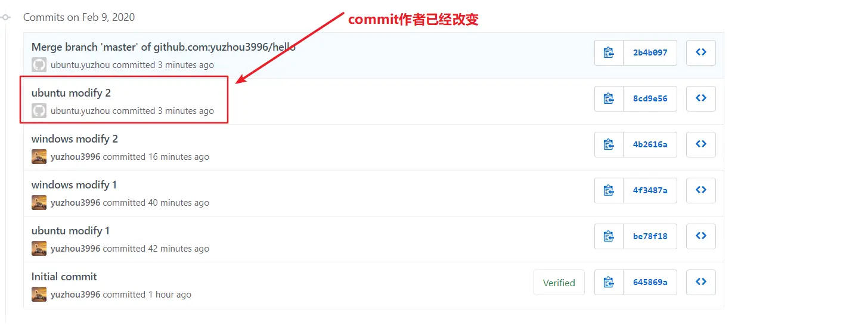Open the 'windows modify 2' commit
Screen dimensions: 868x325
point(75,139)
